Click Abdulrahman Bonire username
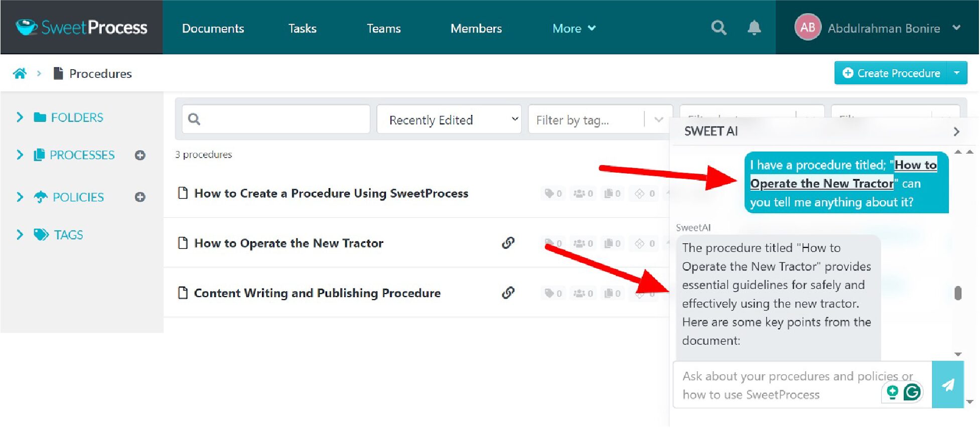980x428 pixels. [x=884, y=28]
